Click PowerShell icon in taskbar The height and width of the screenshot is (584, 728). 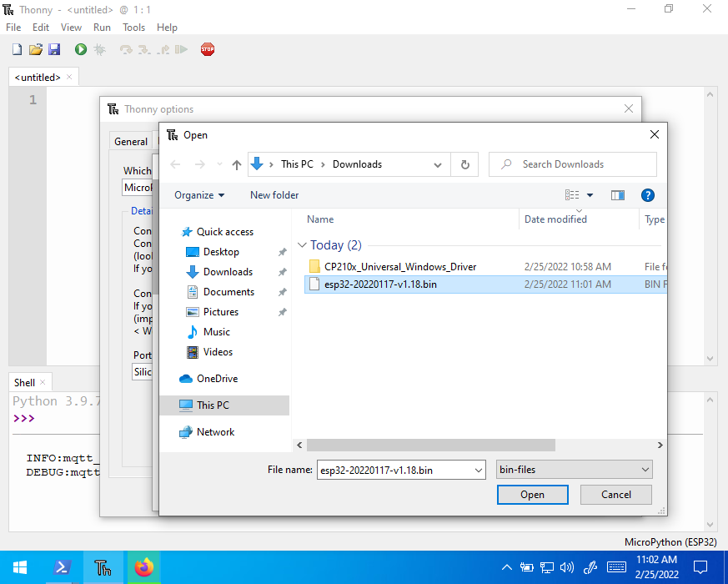click(63, 567)
